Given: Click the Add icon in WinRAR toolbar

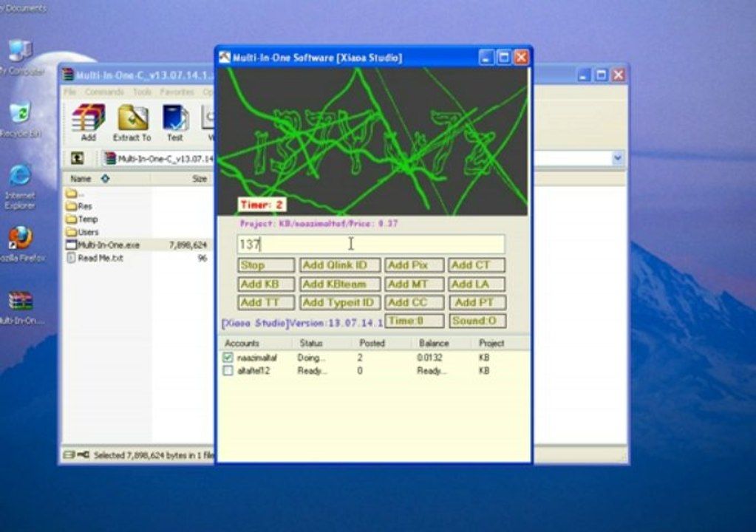Looking at the screenshot, I should click(x=88, y=123).
